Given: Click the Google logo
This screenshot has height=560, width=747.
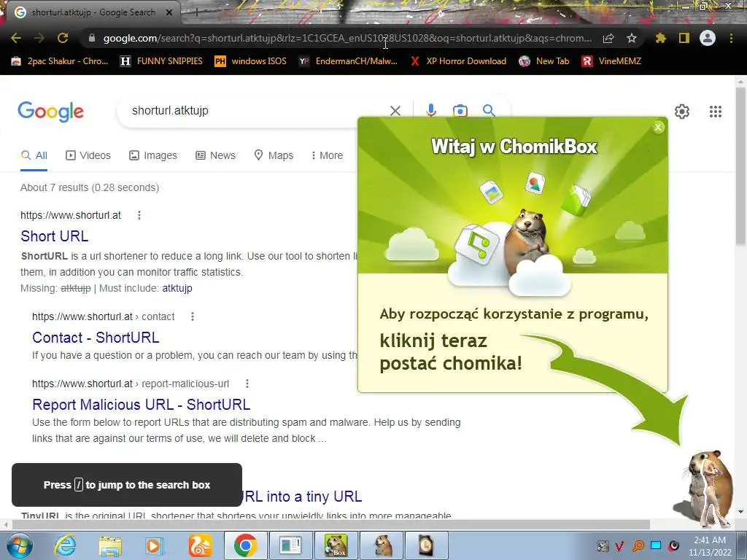Looking at the screenshot, I should point(50,112).
